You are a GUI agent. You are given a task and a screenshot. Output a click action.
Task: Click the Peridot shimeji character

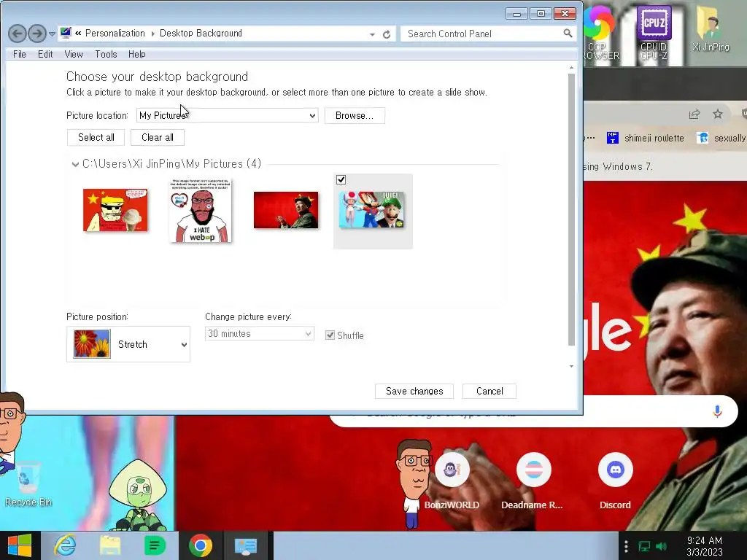[x=137, y=495]
